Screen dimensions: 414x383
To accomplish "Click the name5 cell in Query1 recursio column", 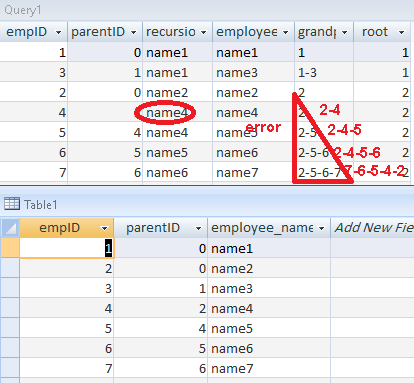I will pos(177,152).
